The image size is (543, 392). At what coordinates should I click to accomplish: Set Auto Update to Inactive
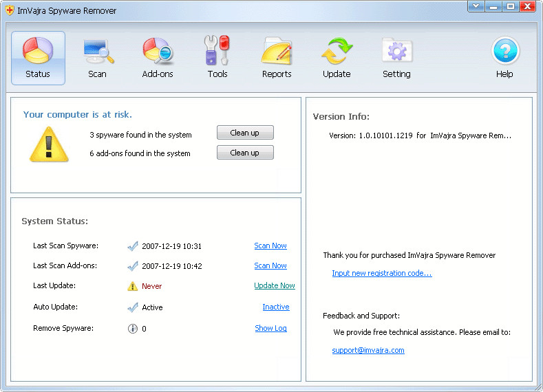click(x=276, y=307)
